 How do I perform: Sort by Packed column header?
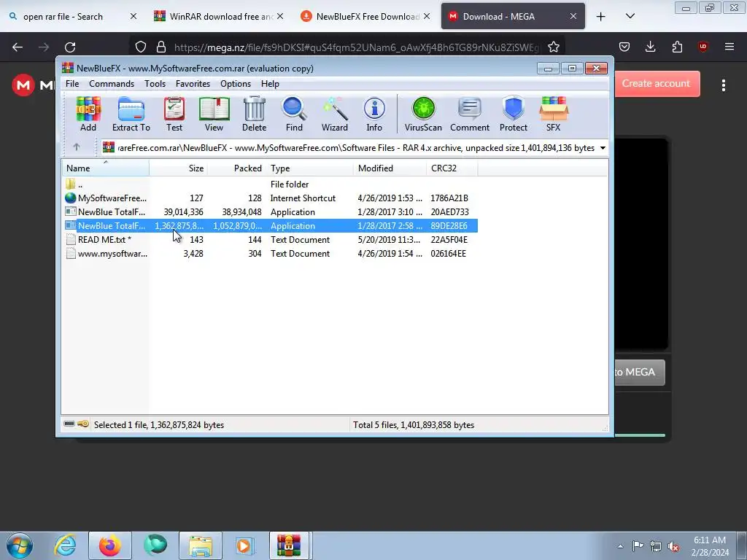pos(236,168)
